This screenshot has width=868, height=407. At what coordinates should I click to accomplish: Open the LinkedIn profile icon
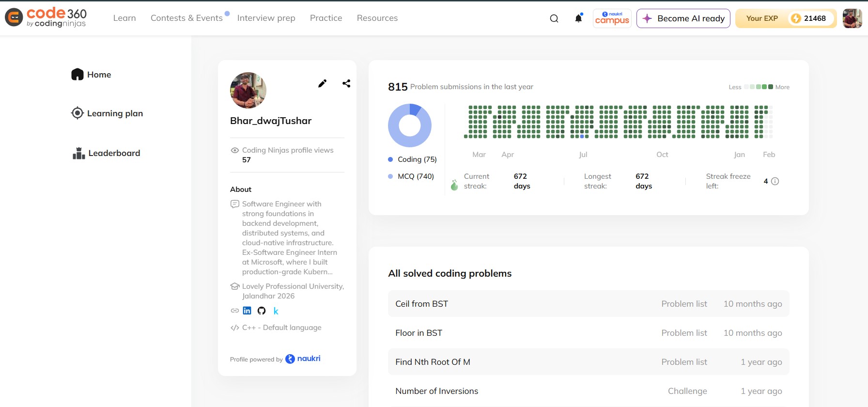[247, 311]
